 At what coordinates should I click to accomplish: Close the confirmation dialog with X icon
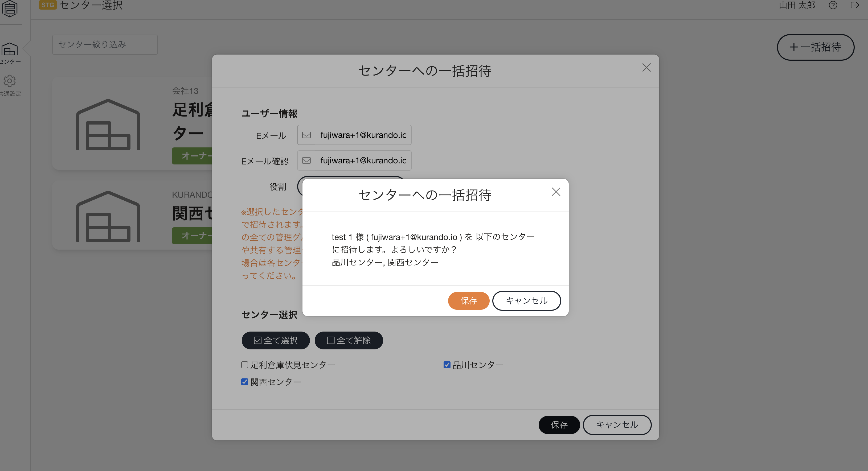pos(556,192)
